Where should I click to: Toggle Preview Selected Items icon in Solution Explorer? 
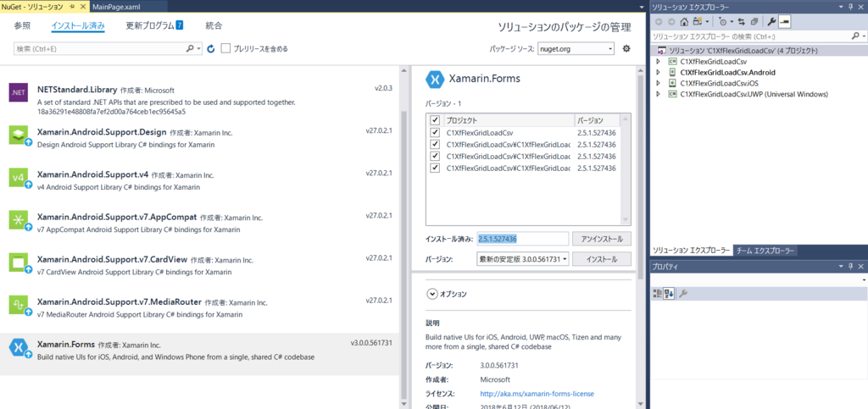(784, 22)
